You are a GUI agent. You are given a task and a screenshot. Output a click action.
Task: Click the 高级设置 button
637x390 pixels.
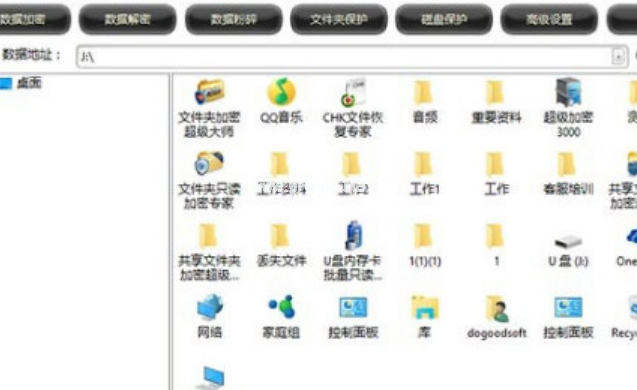click(549, 19)
